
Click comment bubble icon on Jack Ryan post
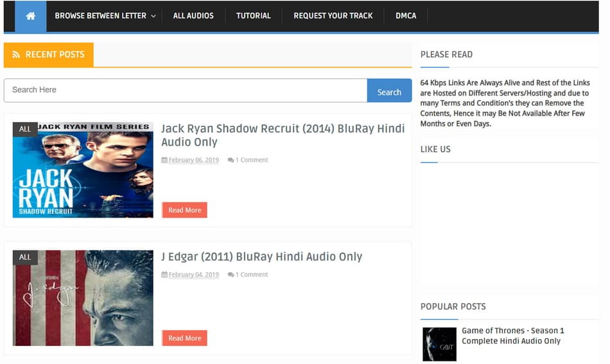(231, 160)
